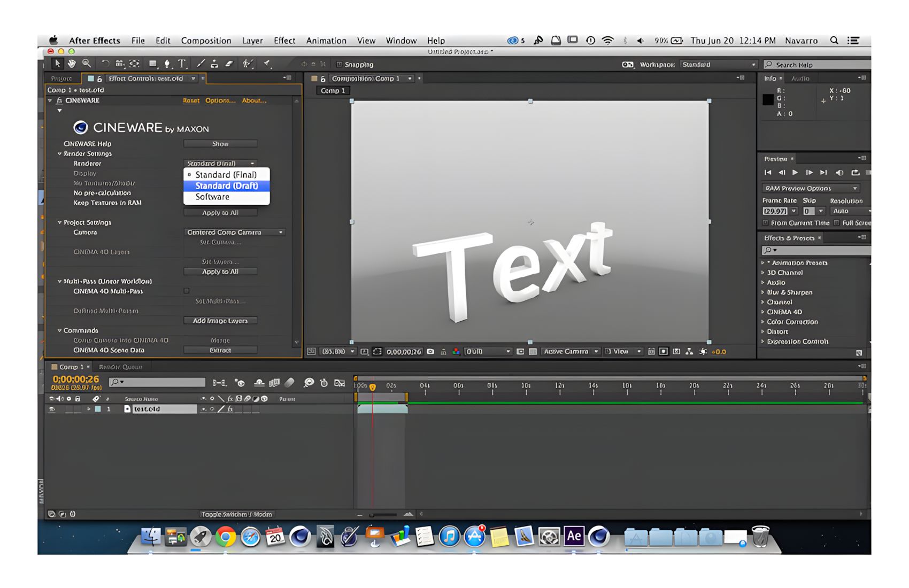
Task: Select the Brush tool
Action: pyautogui.click(x=201, y=64)
